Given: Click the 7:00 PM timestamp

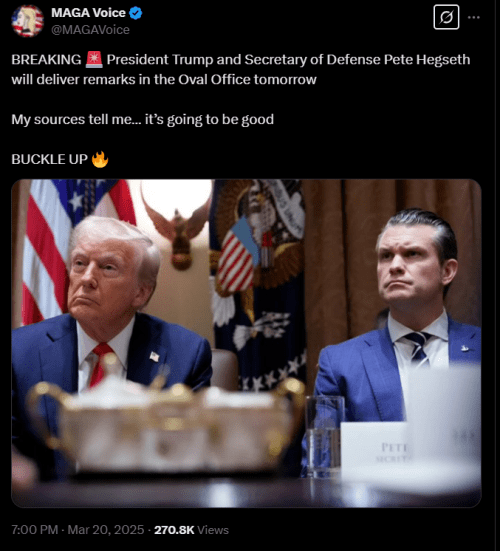Looking at the screenshot, I should pyautogui.click(x=34, y=530).
